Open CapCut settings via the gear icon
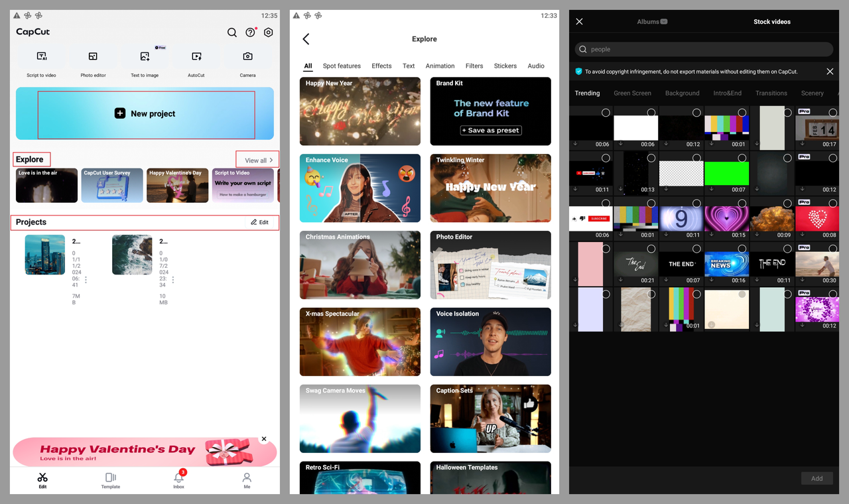The width and height of the screenshot is (849, 504). pyautogui.click(x=268, y=32)
